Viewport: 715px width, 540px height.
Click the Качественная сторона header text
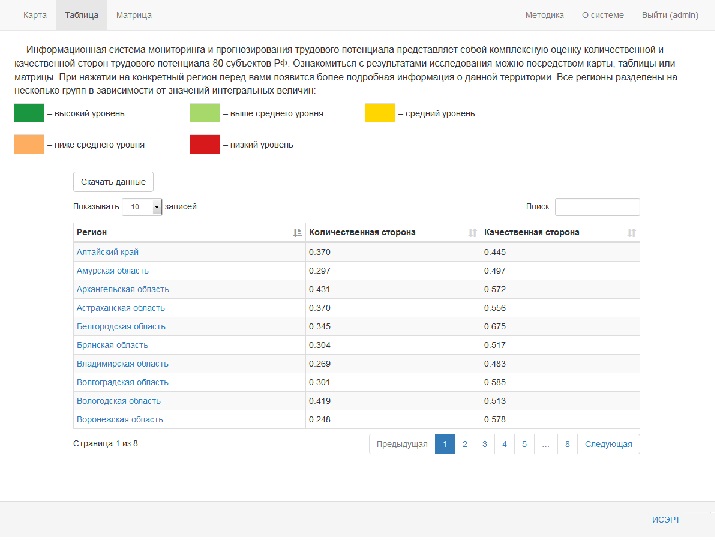(x=532, y=232)
